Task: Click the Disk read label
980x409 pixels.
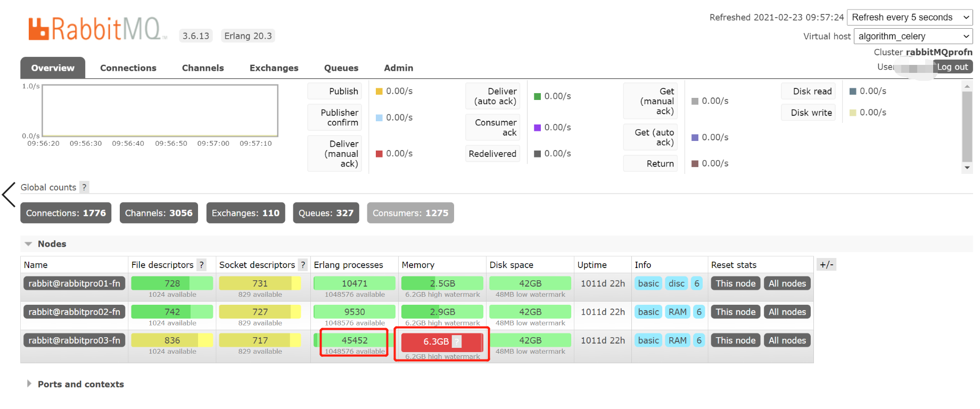Action: click(809, 91)
